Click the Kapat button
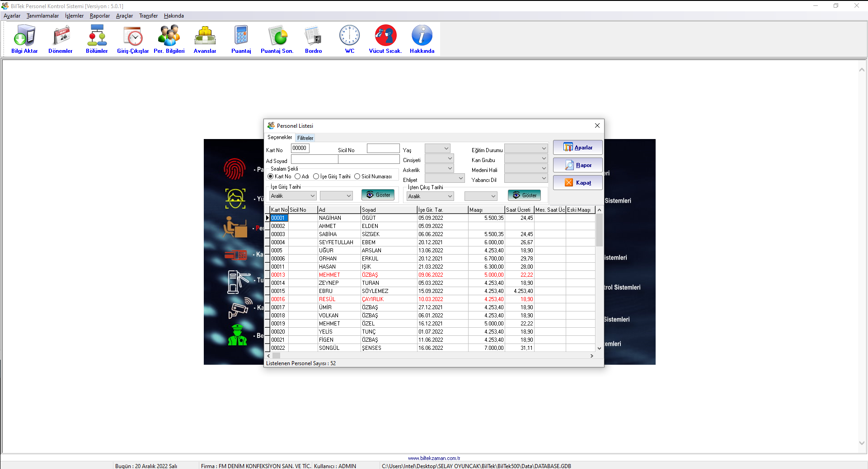Image resolution: width=868 pixels, height=469 pixels. coord(578,183)
